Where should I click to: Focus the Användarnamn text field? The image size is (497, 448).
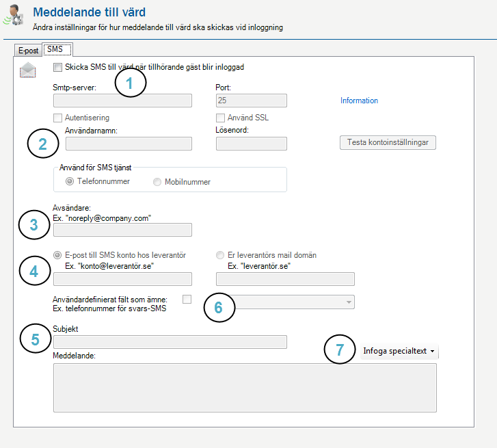[x=129, y=144]
